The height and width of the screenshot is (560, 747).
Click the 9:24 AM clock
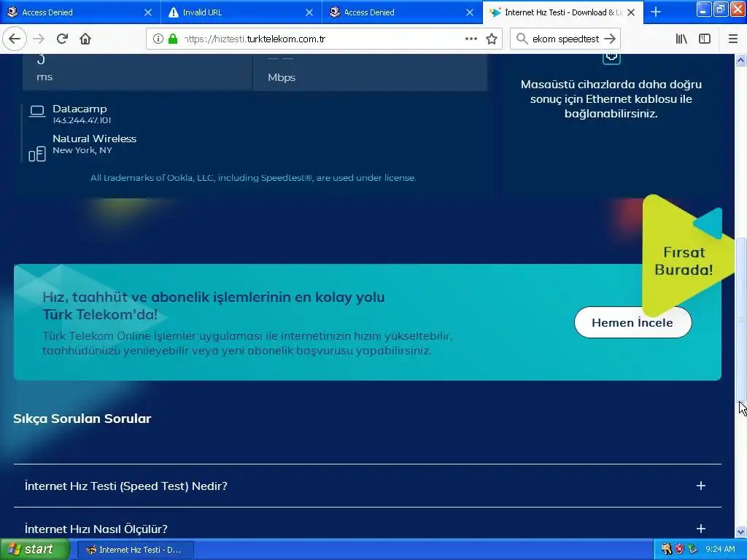coord(720,550)
